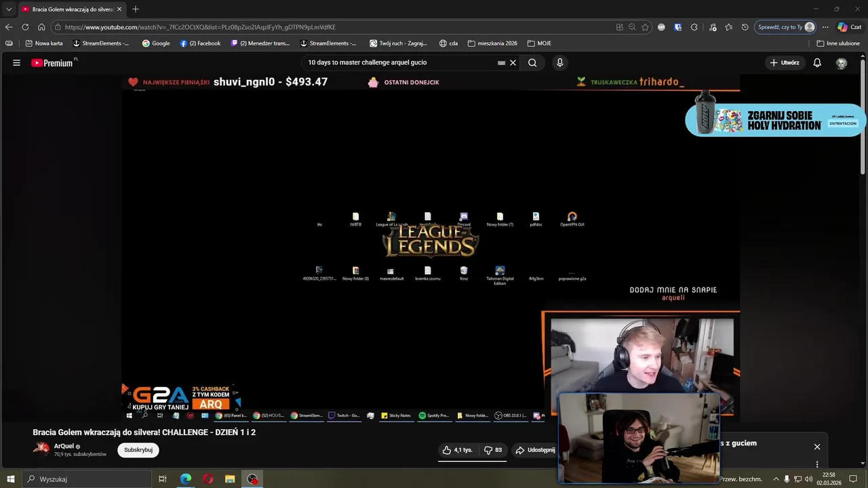
Task: Close the side panel with the X
Action: (817, 447)
